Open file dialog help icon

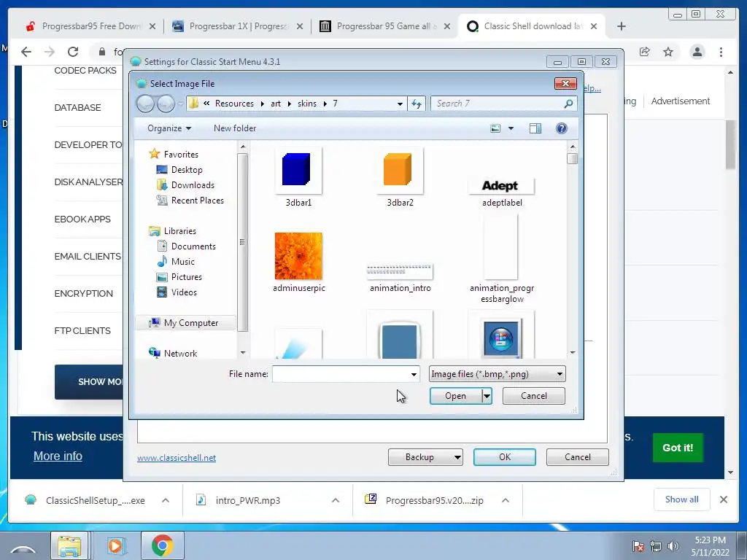coord(561,128)
